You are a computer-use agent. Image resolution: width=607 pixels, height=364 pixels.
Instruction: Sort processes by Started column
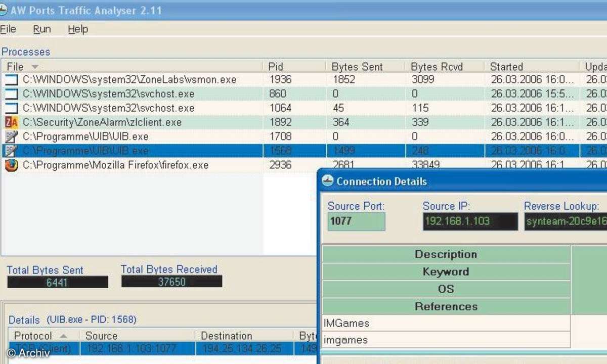point(531,67)
